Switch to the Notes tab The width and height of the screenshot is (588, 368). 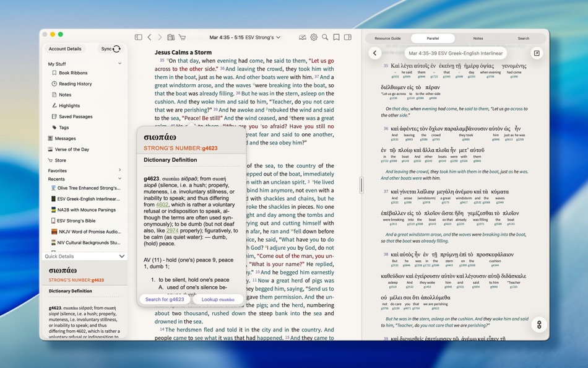coord(477,38)
